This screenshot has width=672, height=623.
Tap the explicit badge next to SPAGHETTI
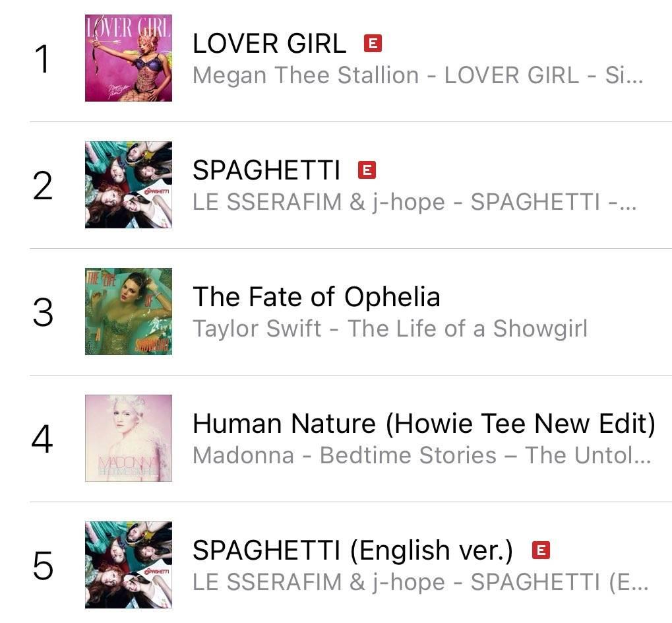tap(367, 170)
